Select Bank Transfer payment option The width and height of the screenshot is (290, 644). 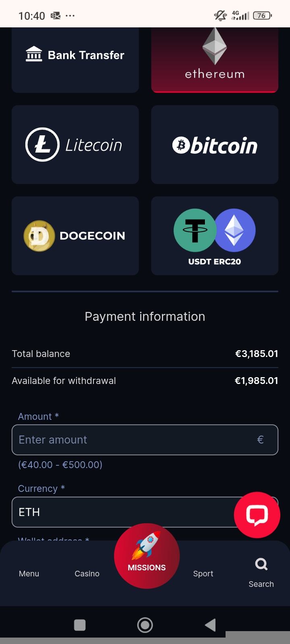[x=75, y=56]
